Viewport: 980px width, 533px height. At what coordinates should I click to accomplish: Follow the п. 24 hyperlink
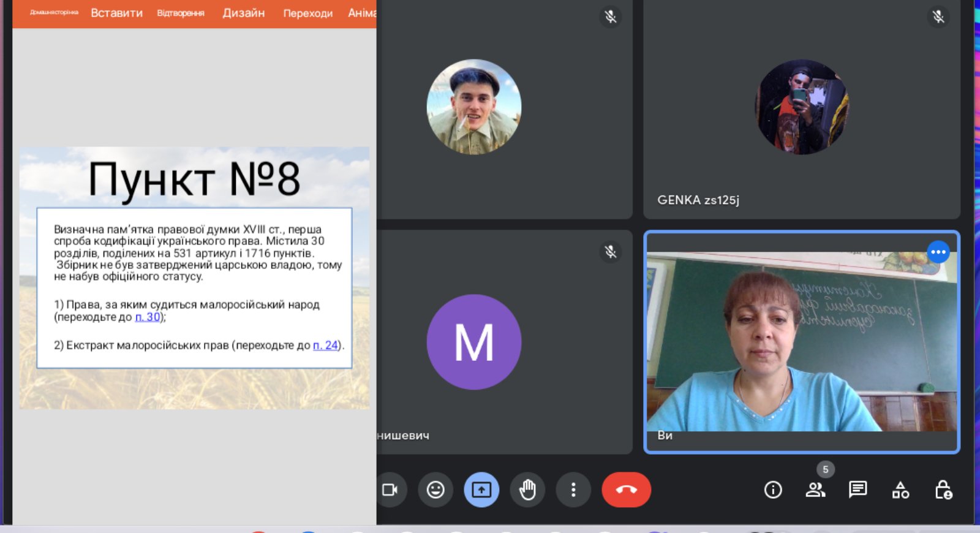click(x=326, y=345)
